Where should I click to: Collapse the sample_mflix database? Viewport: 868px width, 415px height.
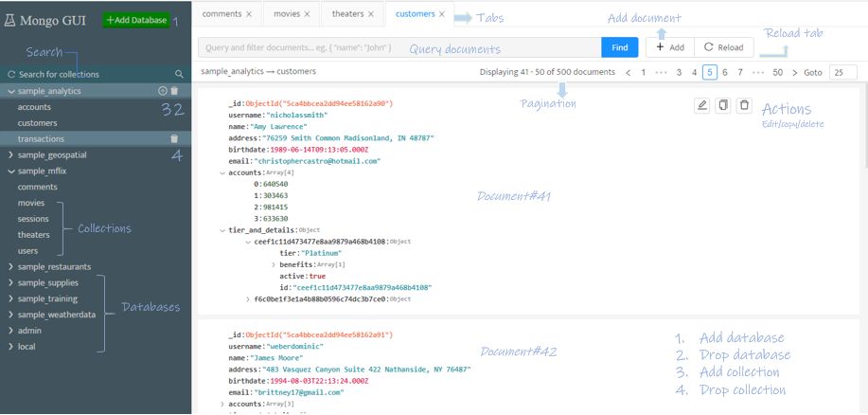11,171
